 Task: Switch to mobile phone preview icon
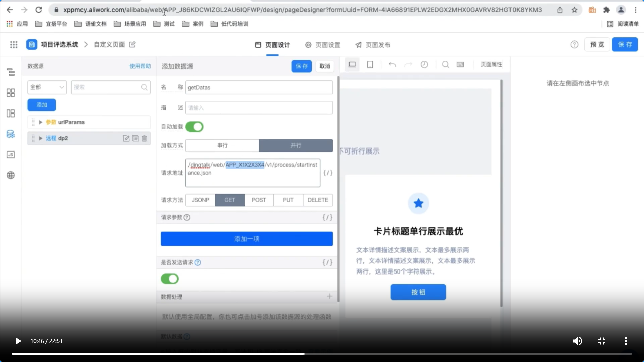pyautogui.click(x=370, y=65)
